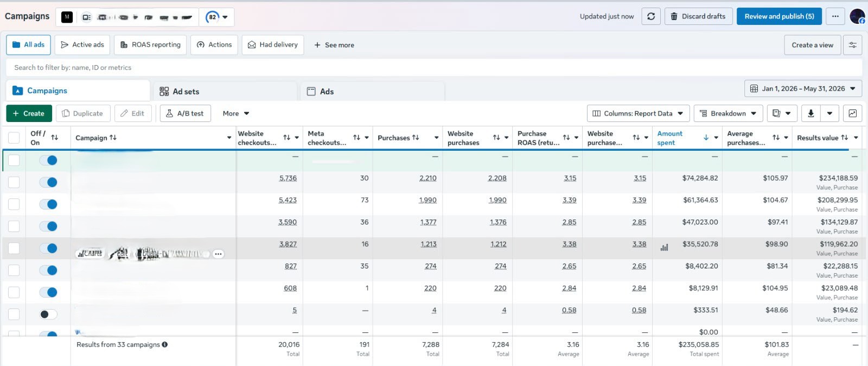This screenshot has height=366, width=868.
Task: Expand the Columns: Report Data dropdown
Action: click(x=638, y=113)
